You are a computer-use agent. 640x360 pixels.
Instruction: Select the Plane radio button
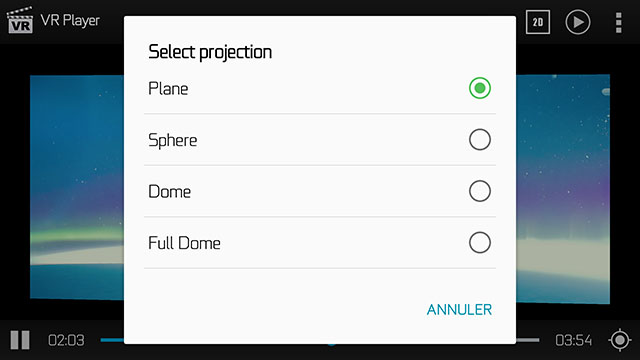(x=480, y=88)
